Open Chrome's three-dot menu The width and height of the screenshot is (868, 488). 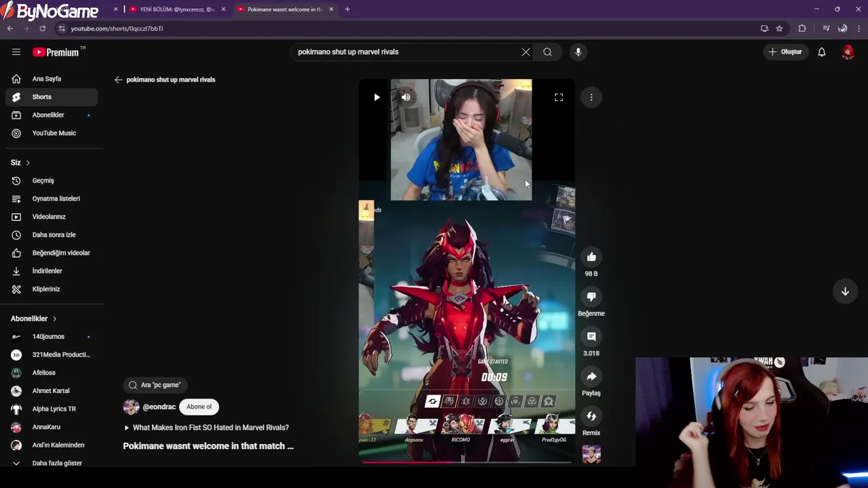point(859,28)
